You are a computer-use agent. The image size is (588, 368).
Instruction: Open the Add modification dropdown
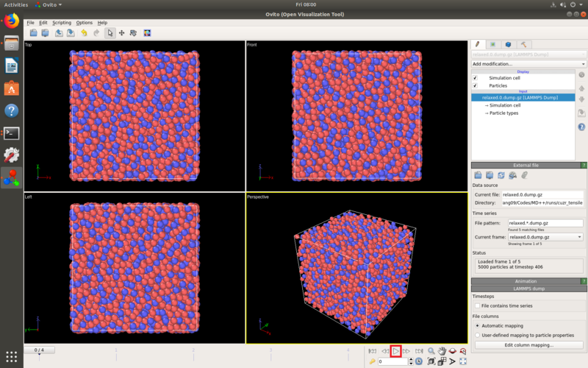click(x=528, y=64)
